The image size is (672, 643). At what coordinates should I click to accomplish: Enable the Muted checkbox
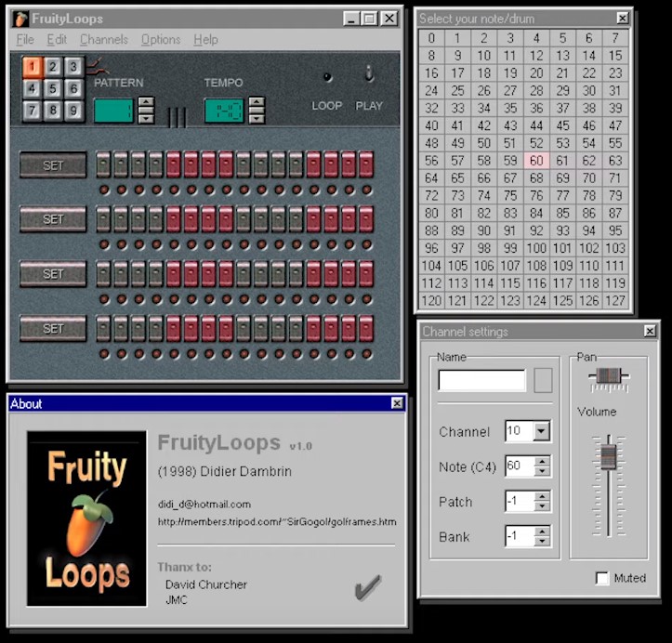pos(602,578)
